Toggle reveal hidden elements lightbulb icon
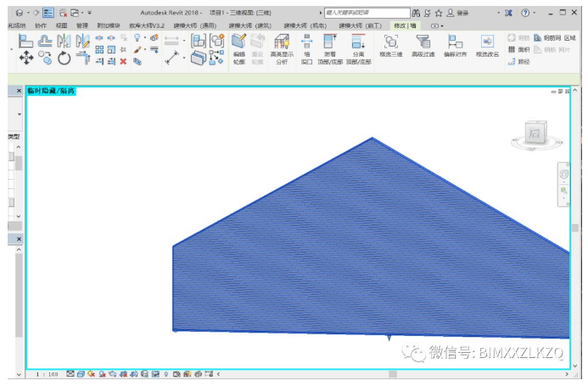The width and height of the screenshot is (588, 386). point(165,373)
